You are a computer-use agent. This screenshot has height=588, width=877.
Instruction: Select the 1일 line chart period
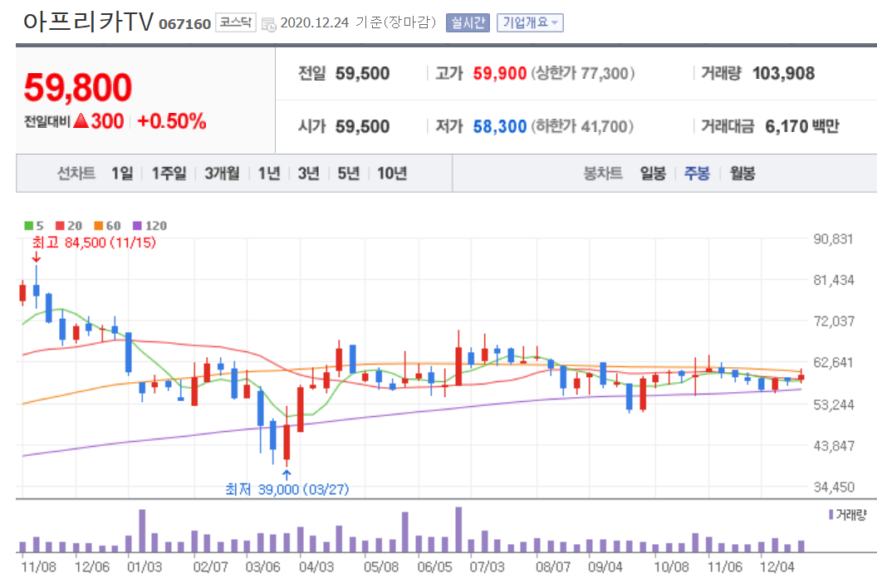[122, 174]
